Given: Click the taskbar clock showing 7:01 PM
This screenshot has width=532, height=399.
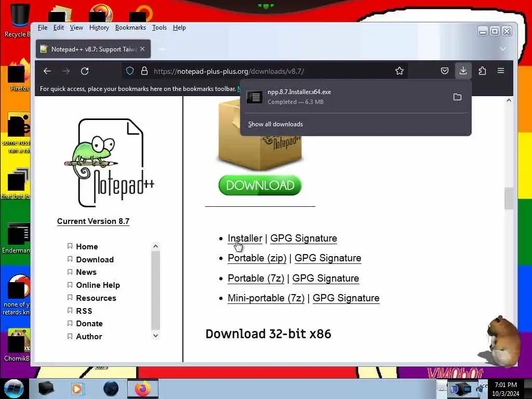Looking at the screenshot, I should 506,389.
